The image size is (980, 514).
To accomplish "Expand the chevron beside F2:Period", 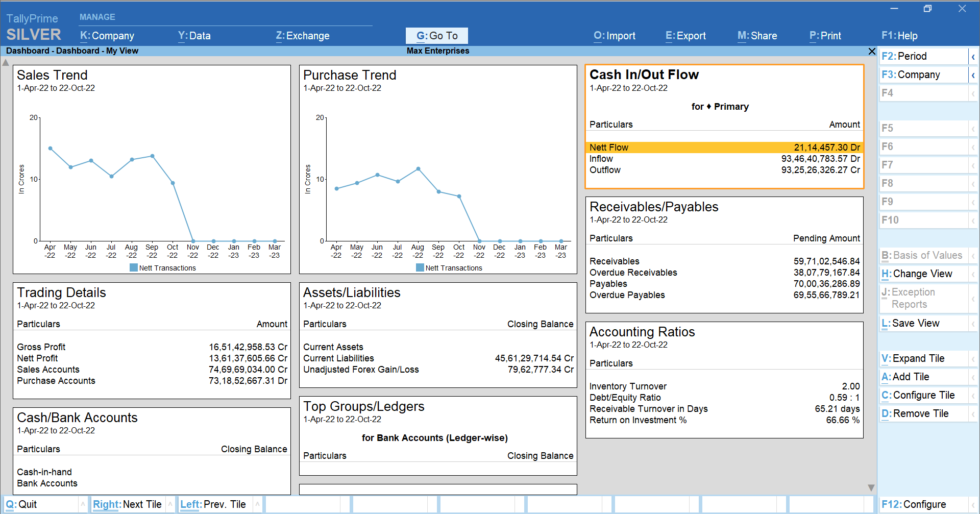I will [x=974, y=56].
